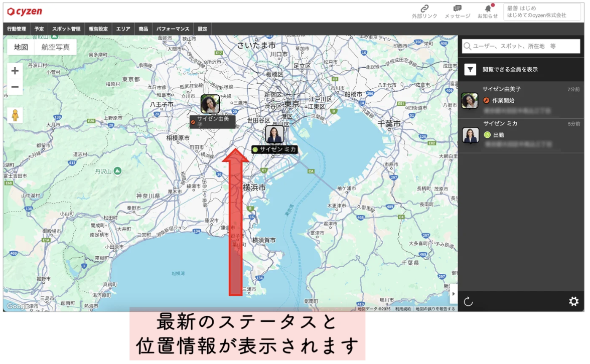Click 横須賀市 label on the map

point(264,240)
